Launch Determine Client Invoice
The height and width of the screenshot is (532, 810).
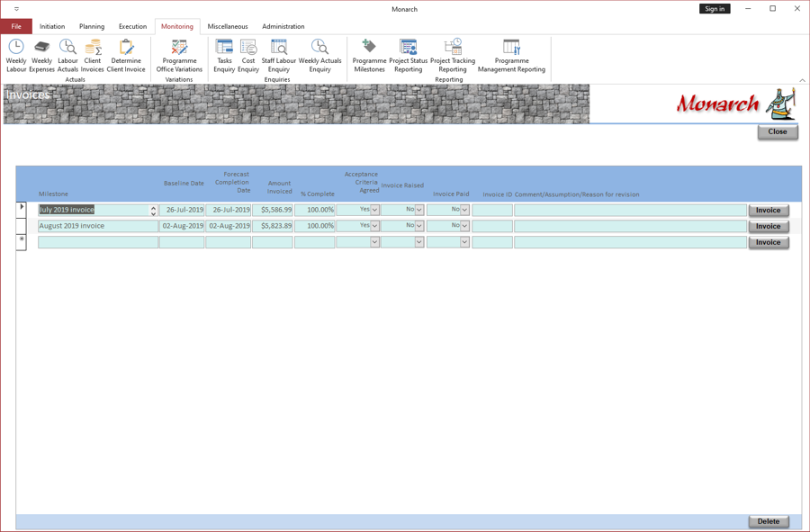tap(126, 56)
